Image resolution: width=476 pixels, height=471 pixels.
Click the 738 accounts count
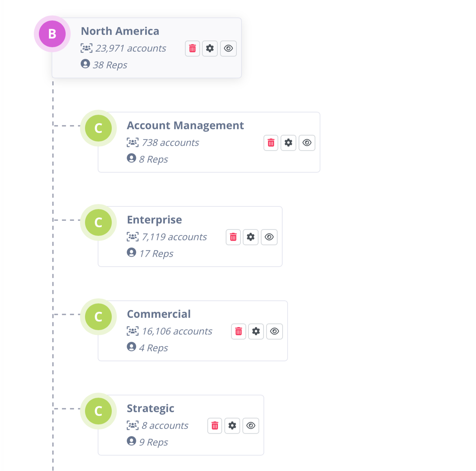tap(170, 143)
